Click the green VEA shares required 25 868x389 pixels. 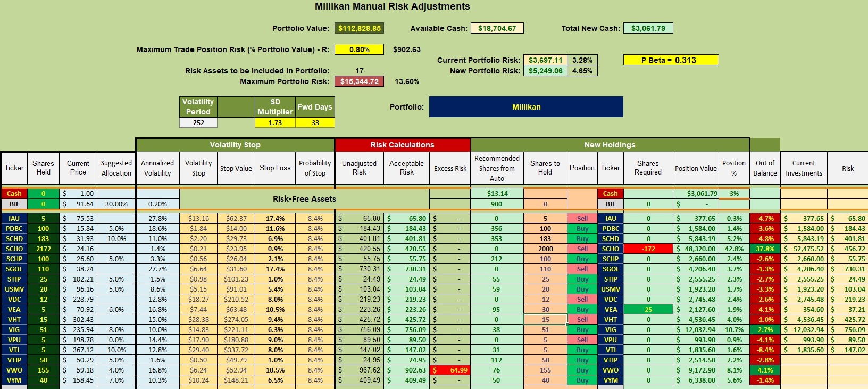pyautogui.click(x=648, y=309)
